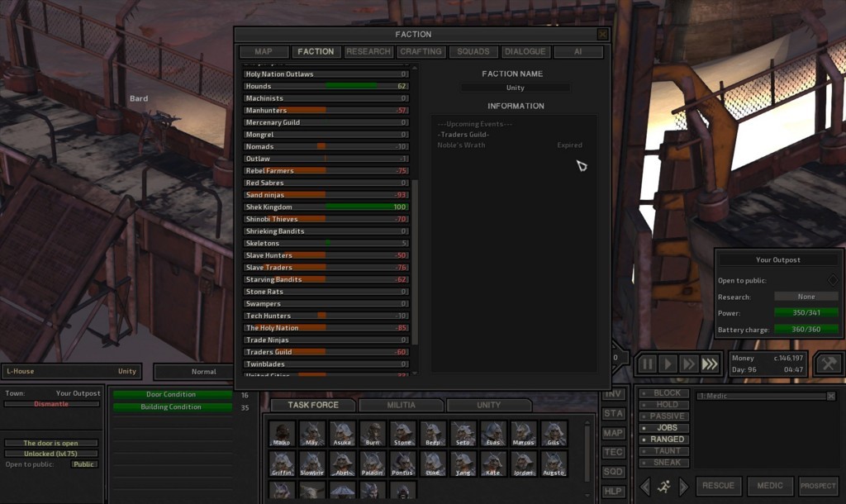Viewport: 846px width, 504px height.
Task: Select character portrait Marcus
Action: click(523, 434)
